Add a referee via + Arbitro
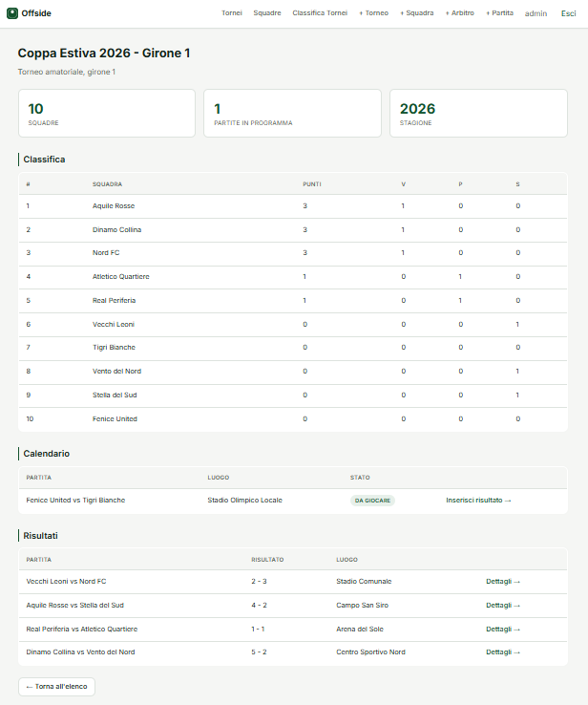Screen dimensions: 588x705 click(x=460, y=13)
